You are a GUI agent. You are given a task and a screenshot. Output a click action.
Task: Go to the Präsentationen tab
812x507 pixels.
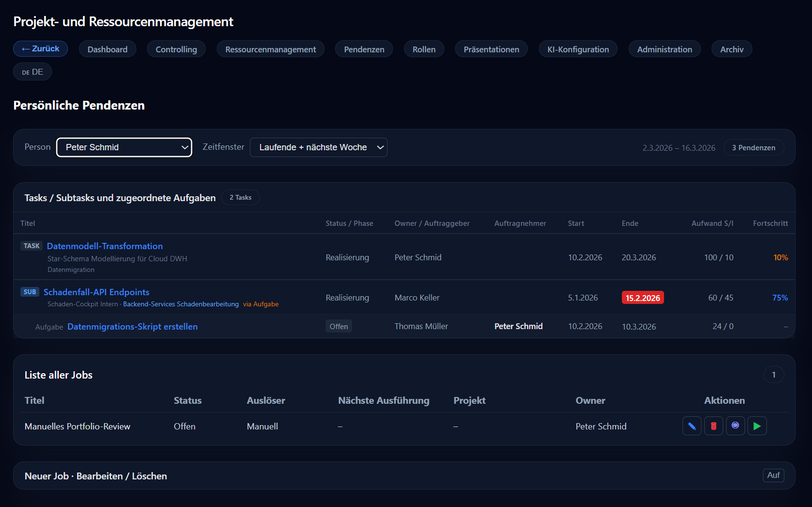tap(491, 49)
